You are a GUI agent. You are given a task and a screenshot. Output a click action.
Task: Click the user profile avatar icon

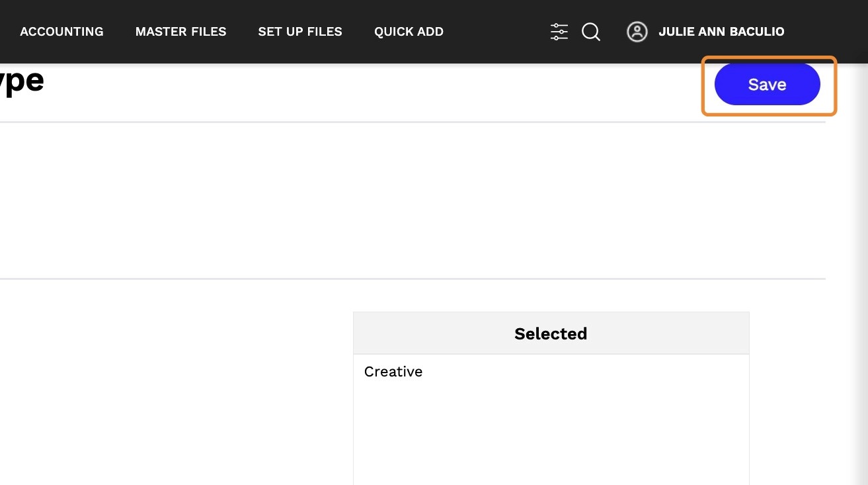637,32
